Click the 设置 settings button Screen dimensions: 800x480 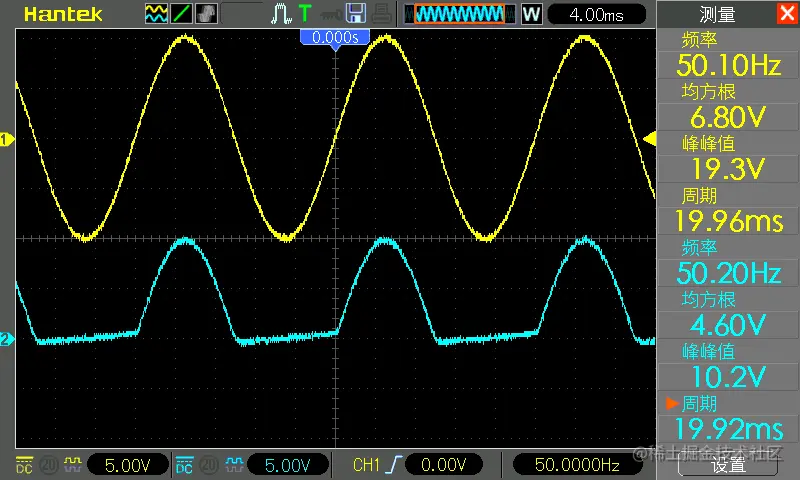click(x=728, y=465)
